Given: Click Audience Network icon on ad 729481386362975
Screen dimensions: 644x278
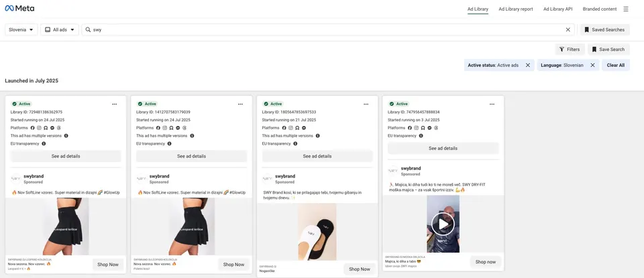Looking at the screenshot, I should click(47, 128).
